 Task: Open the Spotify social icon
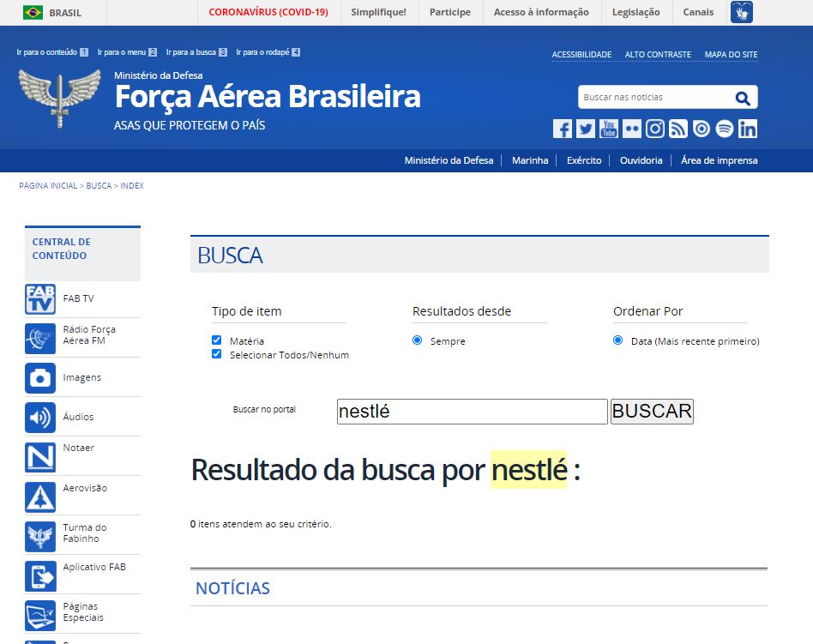pos(725,129)
